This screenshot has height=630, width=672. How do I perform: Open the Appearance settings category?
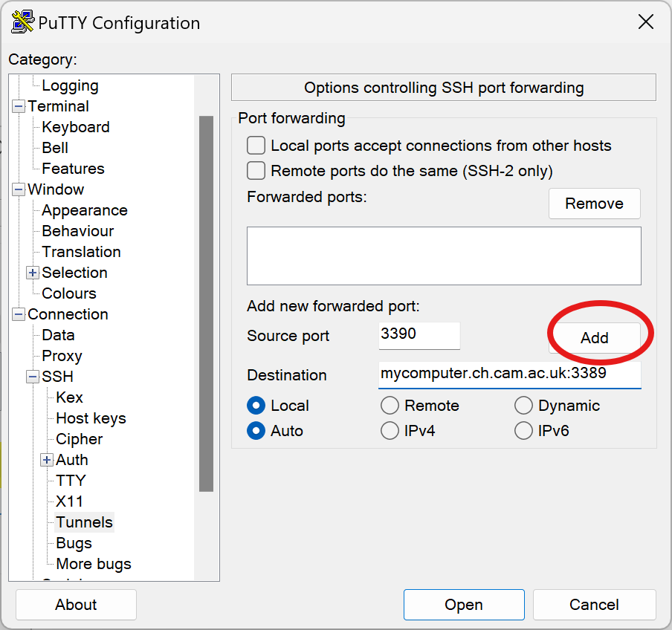(85, 210)
